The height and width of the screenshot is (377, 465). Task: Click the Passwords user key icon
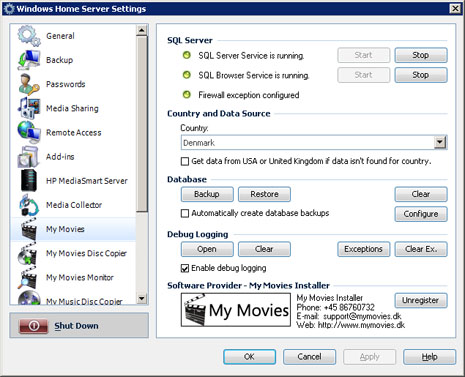[29, 84]
